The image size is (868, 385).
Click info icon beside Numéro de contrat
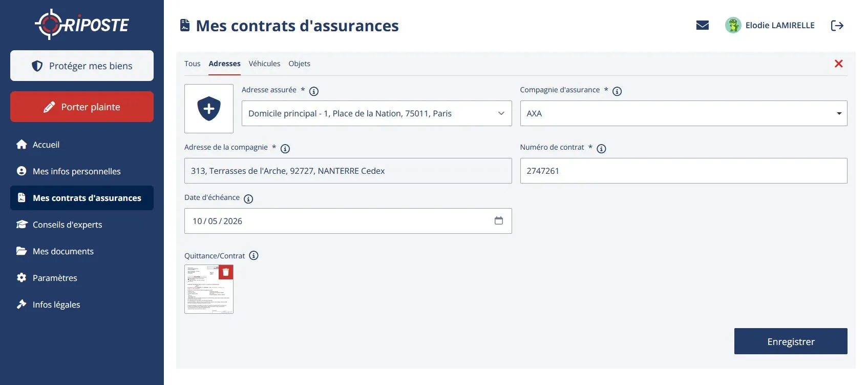(601, 149)
